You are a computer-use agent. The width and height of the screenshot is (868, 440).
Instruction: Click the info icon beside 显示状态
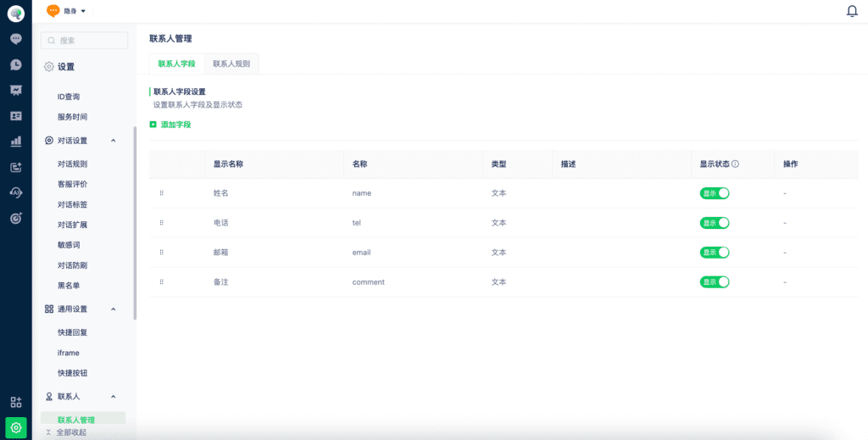[x=736, y=164]
